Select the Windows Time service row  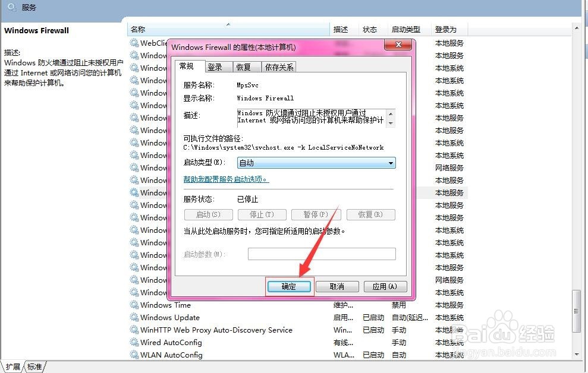pos(298,305)
